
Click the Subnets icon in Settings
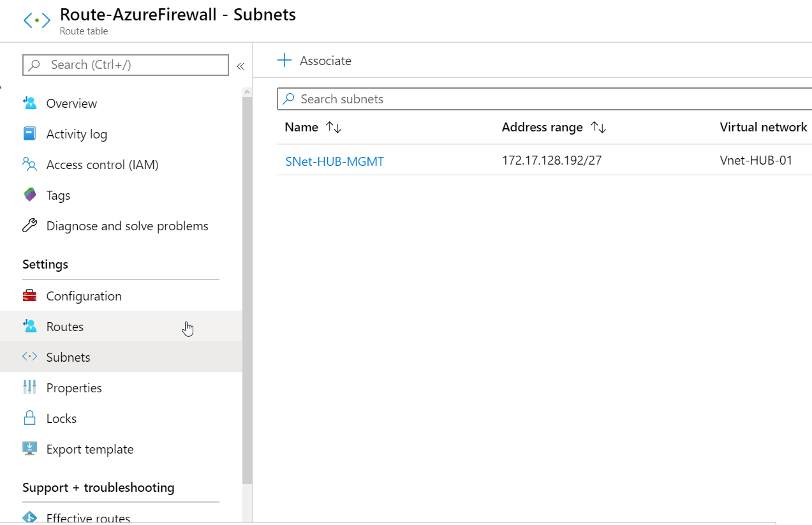click(x=30, y=357)
